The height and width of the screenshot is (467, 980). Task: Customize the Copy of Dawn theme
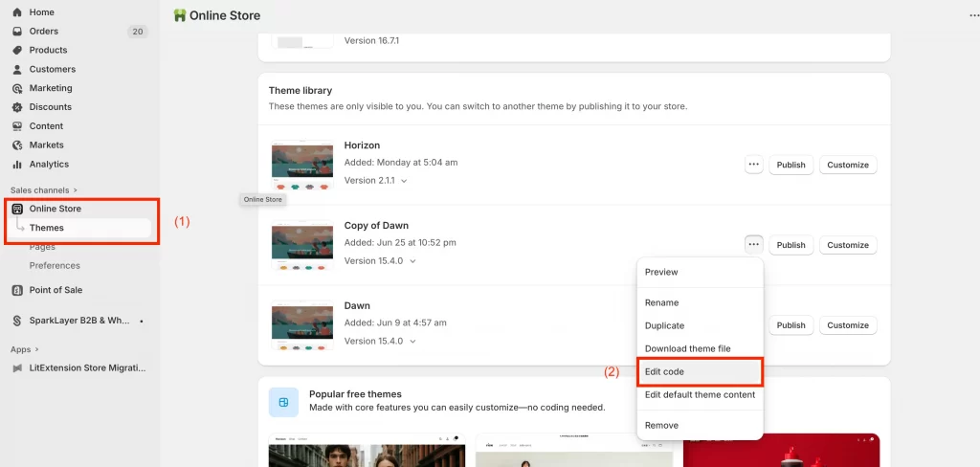point(848,244)
